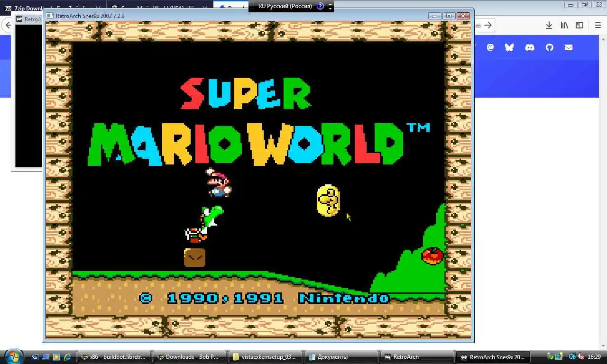Click the Windows Start orb
The height and width of the screenshot is (364, 607).
tap(13, 356)
